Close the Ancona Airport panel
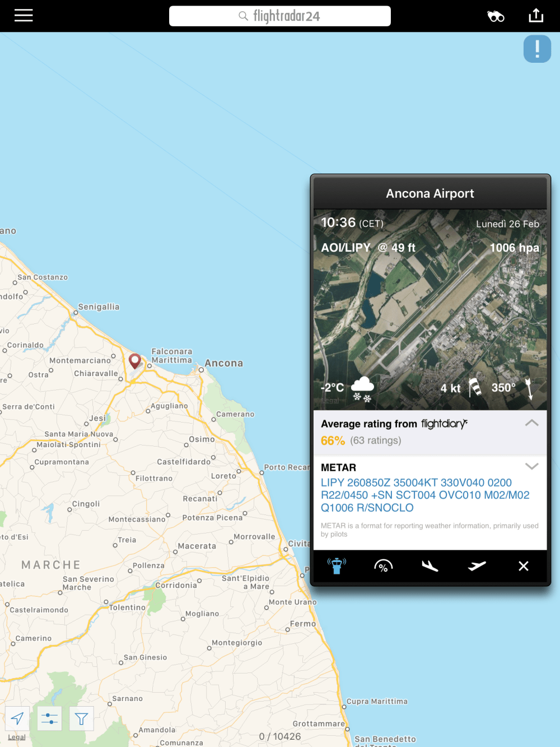Screen dimensions: 560x747 (524, 566)
